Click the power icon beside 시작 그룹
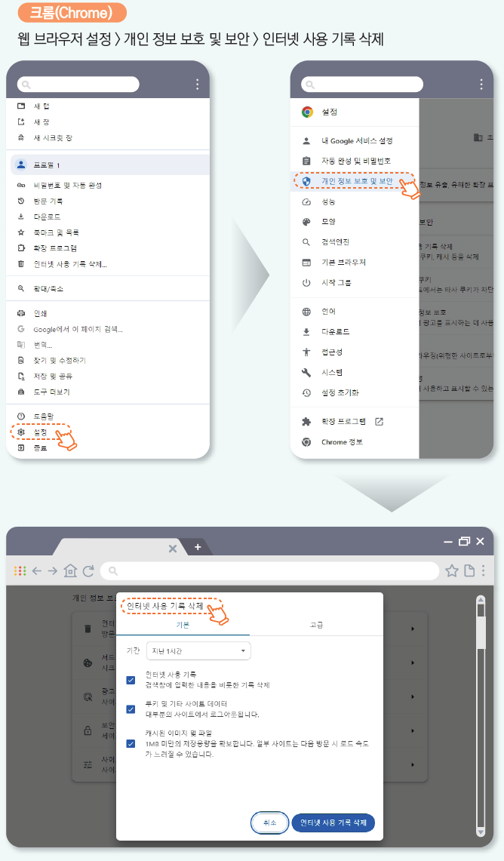This screenshot has height=861, width=504. [306, 283]
